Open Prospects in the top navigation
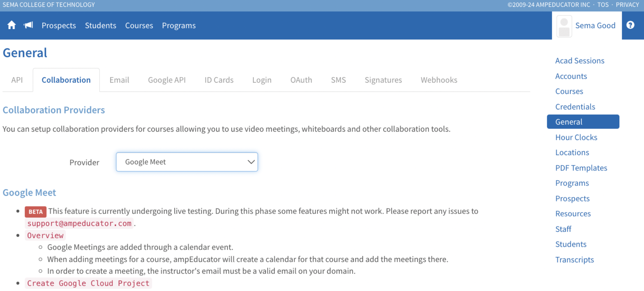The height and width of the screenshot is (291, 644). coord(59,26)
